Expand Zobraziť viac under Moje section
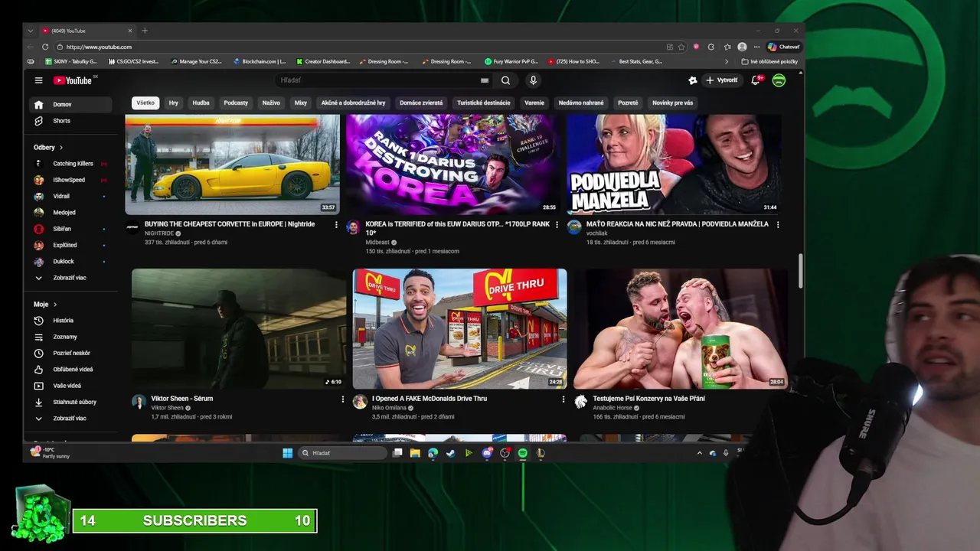Viewport: 980px width, 551px height. point(71,419)
